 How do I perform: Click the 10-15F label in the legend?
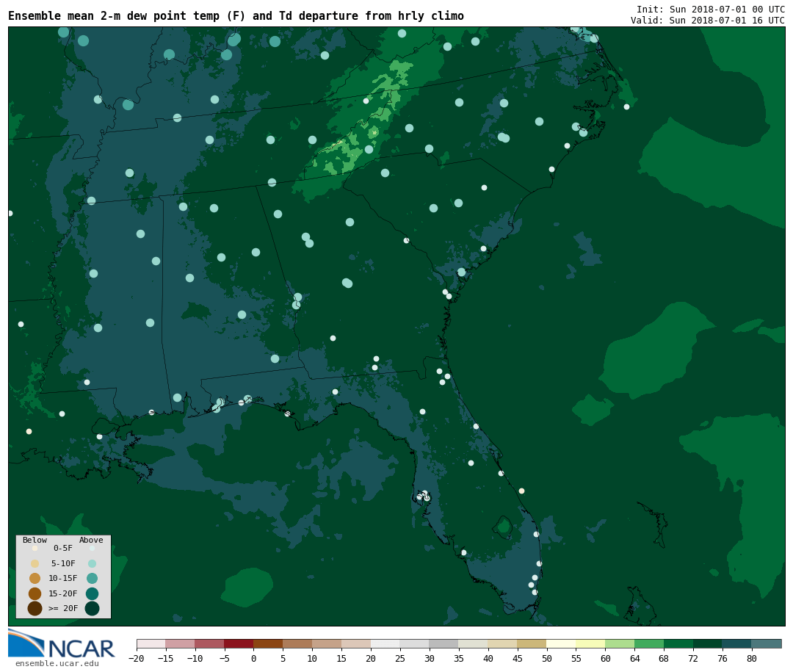[x=63, y=578]
